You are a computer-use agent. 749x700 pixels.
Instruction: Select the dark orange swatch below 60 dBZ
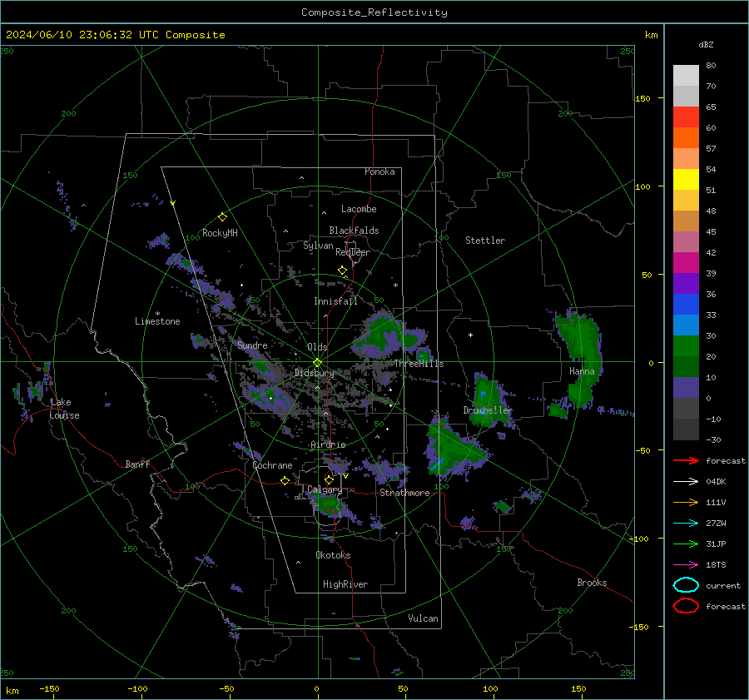coord(686,138)
